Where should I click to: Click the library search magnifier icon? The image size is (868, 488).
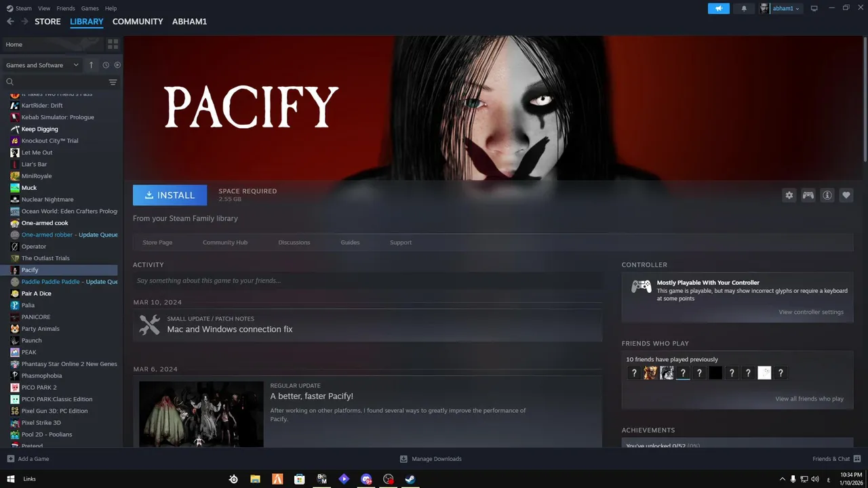[x=10, y=82]
